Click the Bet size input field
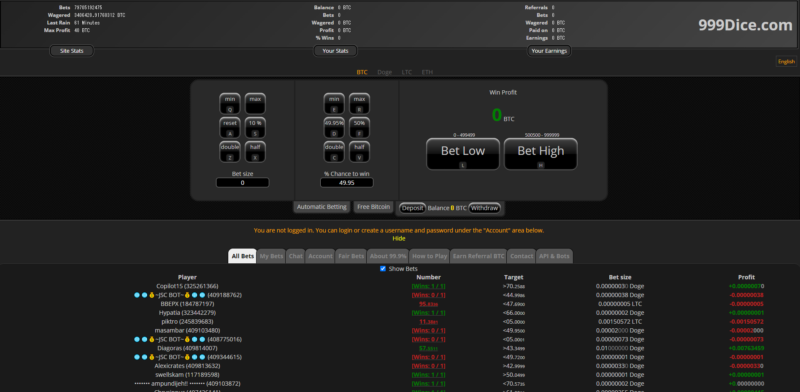 (x=242, y=183)
